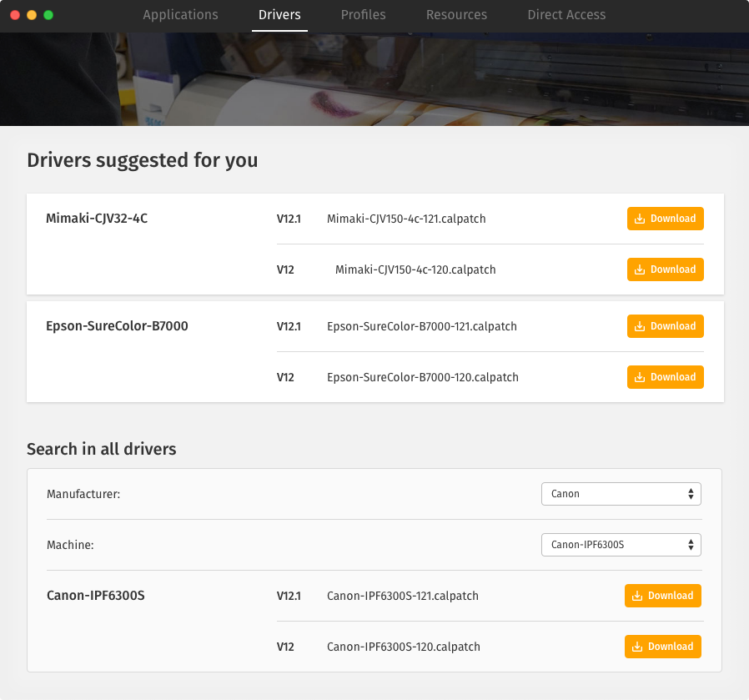The image size is (749, 700).
Task: Click the printer banner image
Action: point(374,79)
